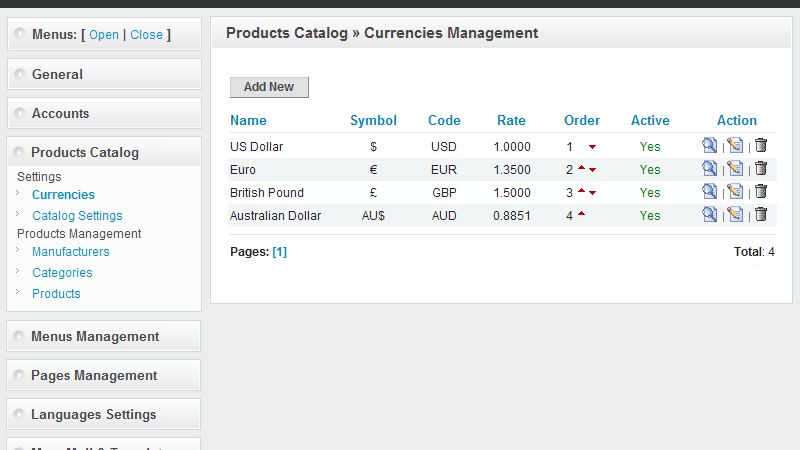Viewport: 800px width, 450px height.
Task: Expand the General menu section
Action: [x=57, y=74]
